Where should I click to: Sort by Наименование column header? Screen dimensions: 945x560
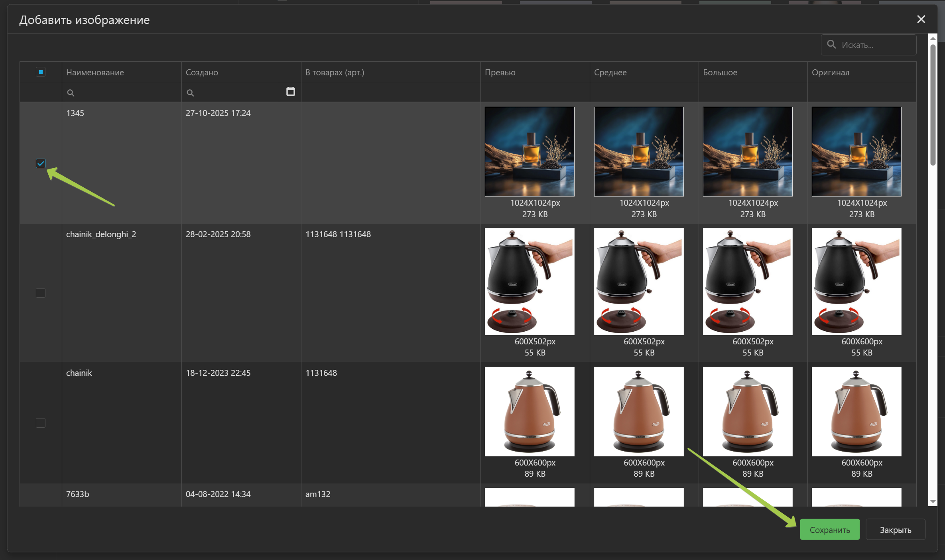tap(95, 73)
